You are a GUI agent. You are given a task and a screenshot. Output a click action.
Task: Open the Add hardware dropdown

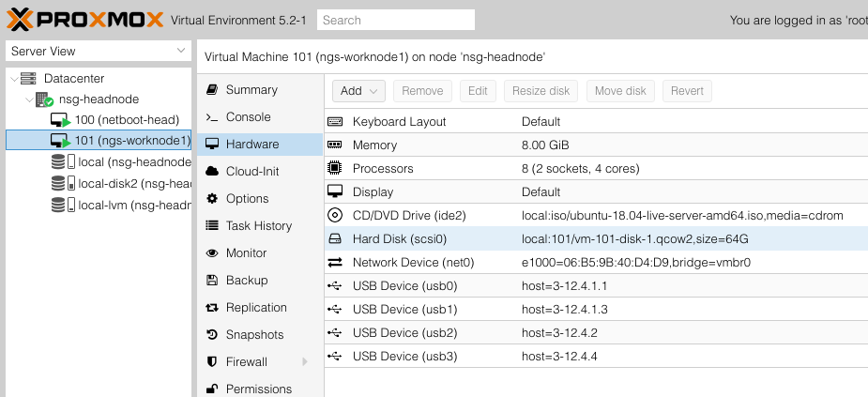(358, 91)
